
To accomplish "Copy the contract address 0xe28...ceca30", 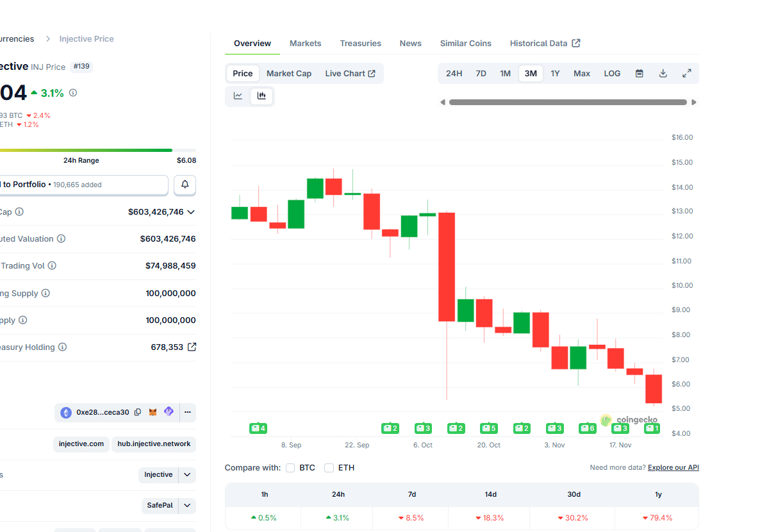I will [138, 412].
